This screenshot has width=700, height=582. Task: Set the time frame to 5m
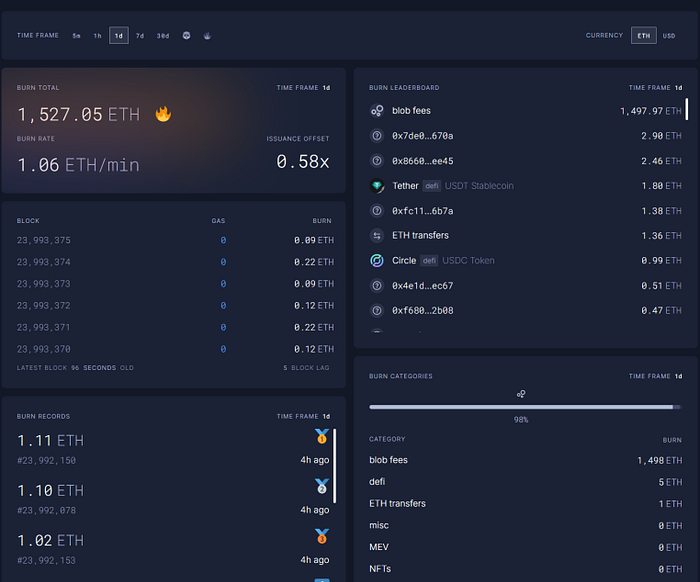(76, 36)
